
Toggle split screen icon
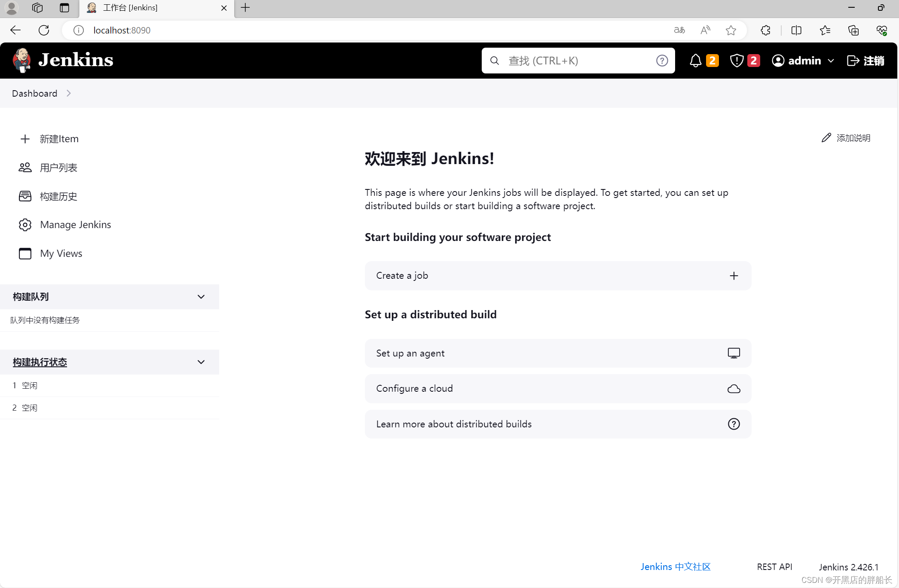(796, 30)
